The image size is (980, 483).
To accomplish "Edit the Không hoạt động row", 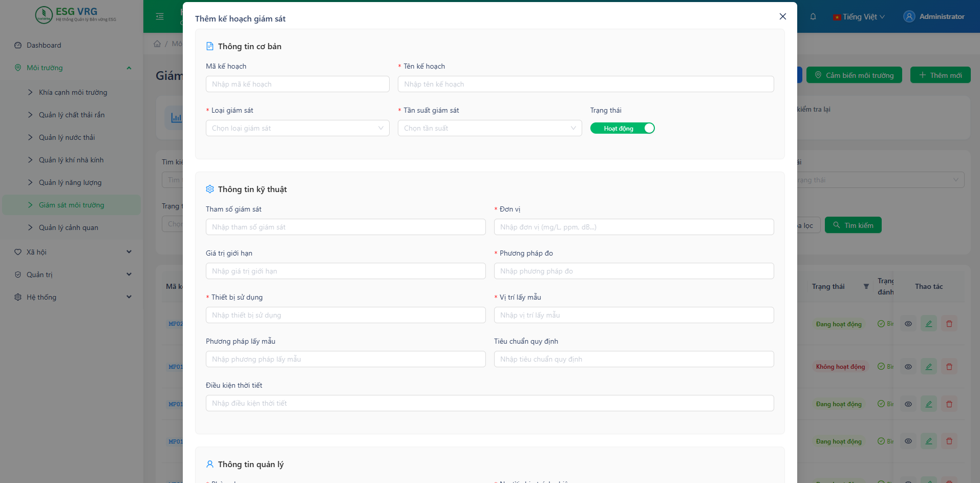I will (x=929, y=366).
